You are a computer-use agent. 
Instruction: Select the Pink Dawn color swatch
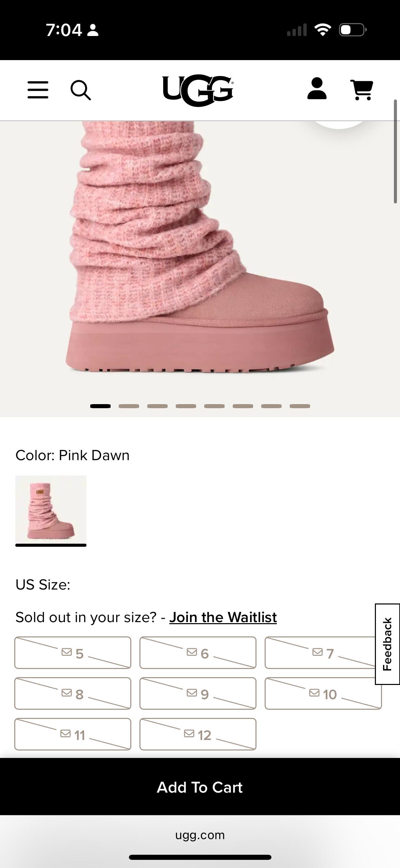[51, 510]
